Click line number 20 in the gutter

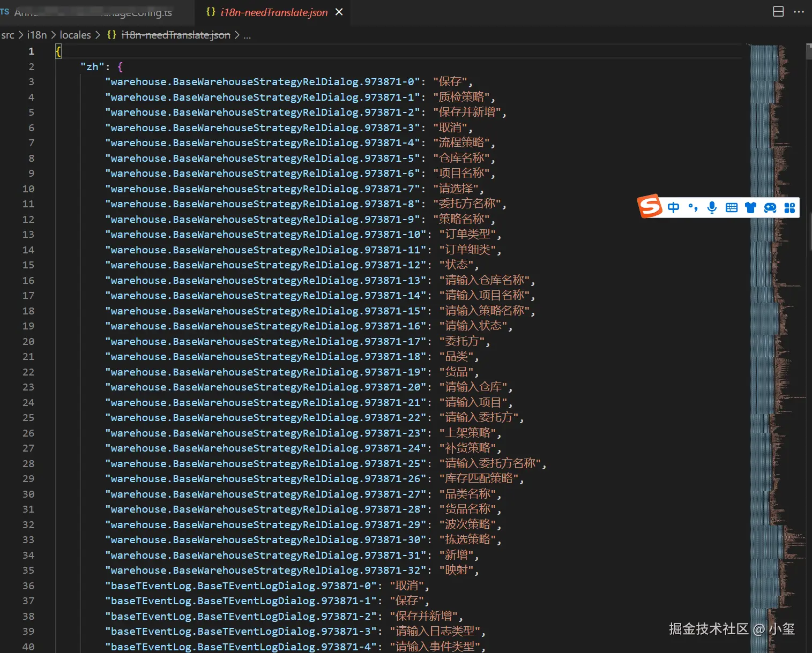point(28,342)
